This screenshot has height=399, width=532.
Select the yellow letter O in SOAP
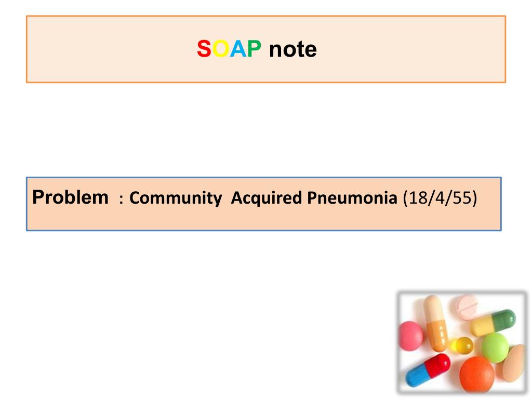coord(221,49)
